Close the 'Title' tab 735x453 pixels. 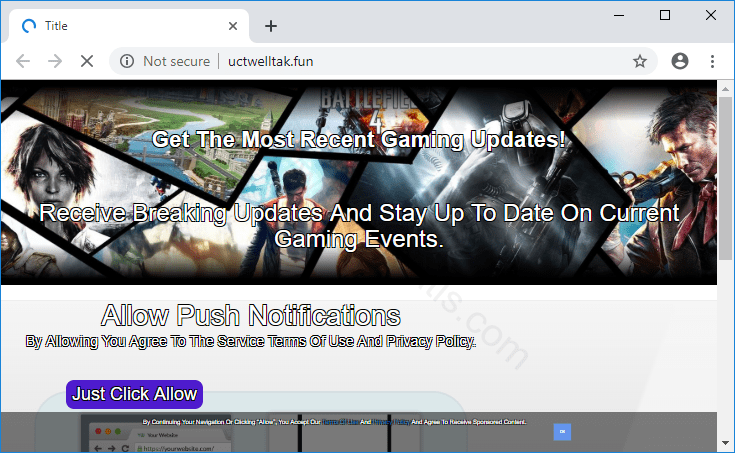pyautogui.click(x=233, y=26)
